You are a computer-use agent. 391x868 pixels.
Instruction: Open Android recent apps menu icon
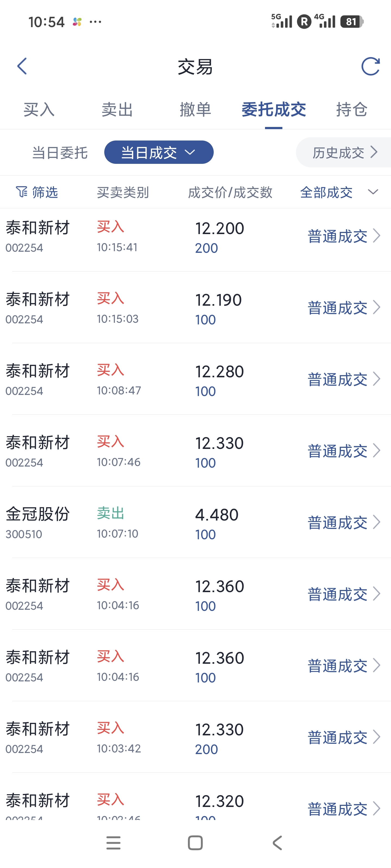pos(113,843)
